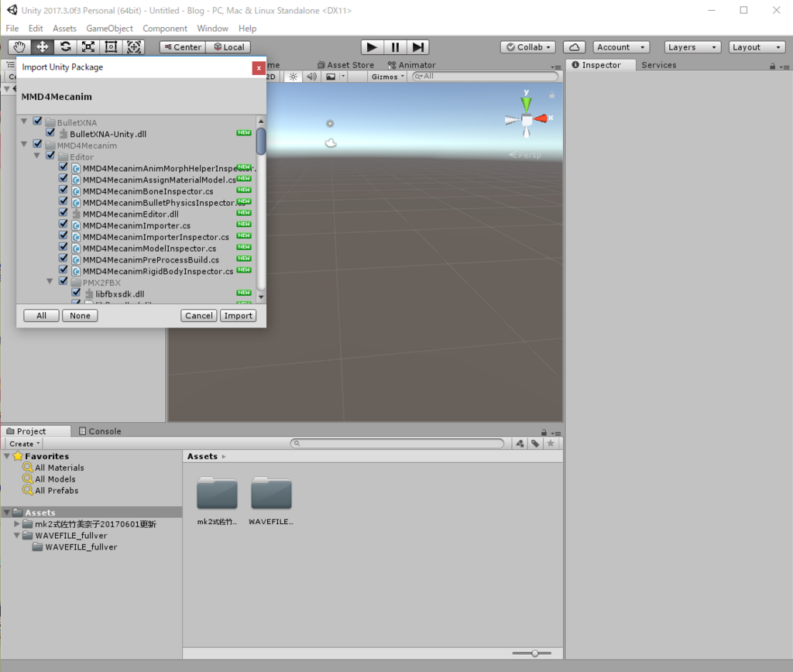Toggle scene gizmo lock icon
Viewport: 793px width, 672px height.
[x=551, y=94]
